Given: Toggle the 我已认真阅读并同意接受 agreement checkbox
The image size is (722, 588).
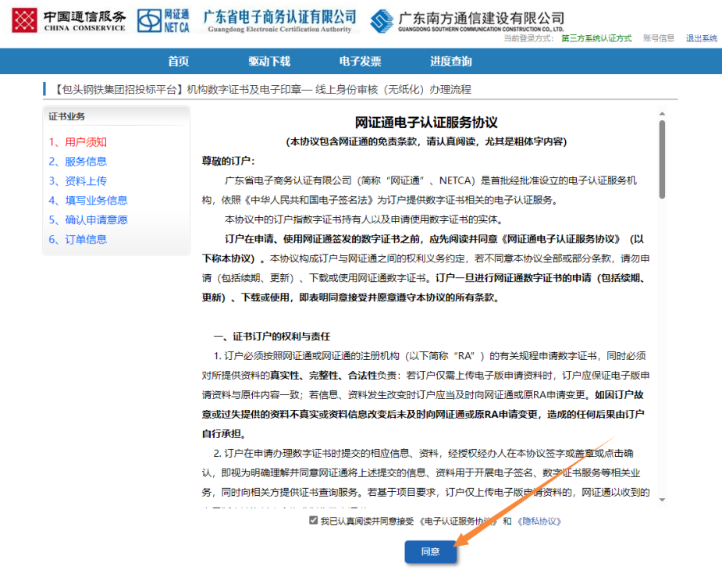Looking at the screenshot, I should click(313, 521).
